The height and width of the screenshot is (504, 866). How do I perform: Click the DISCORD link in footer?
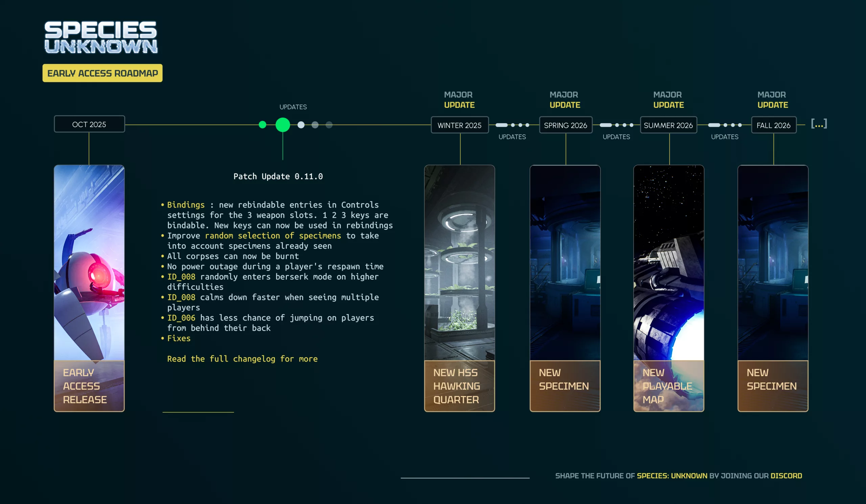click(x=786, y=476)
